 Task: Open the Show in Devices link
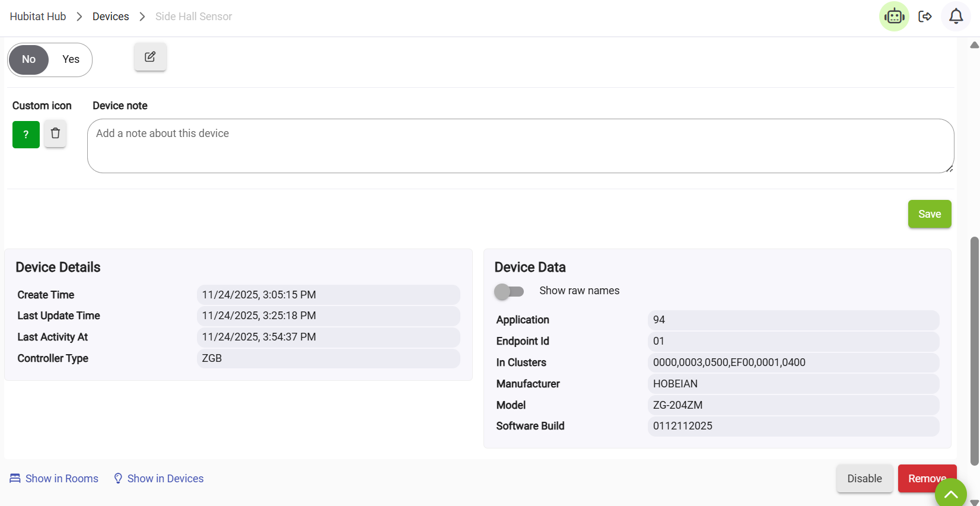(165, 479)
